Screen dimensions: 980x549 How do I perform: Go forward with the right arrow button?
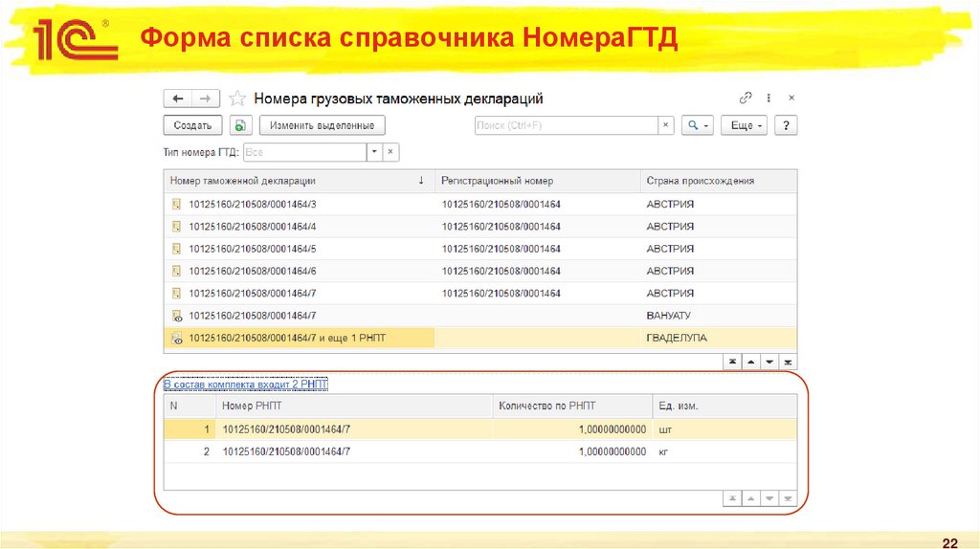(x=205, y=99)
